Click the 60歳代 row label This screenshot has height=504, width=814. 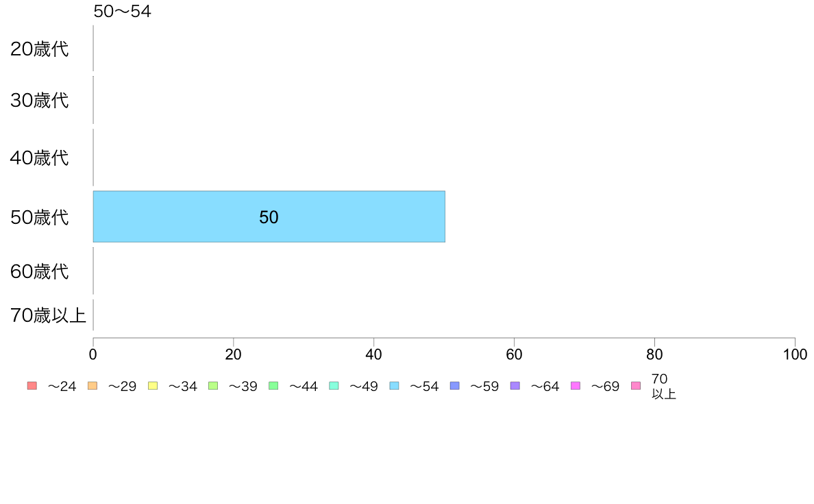[x=40, y=271]
